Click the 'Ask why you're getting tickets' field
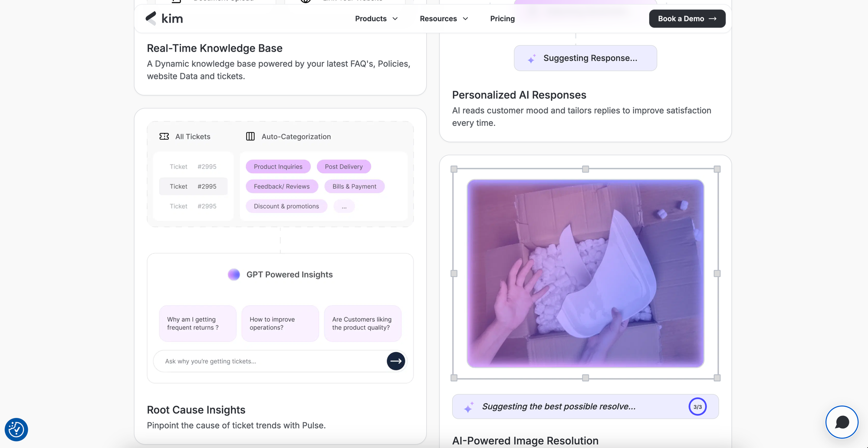 (269, 361)
